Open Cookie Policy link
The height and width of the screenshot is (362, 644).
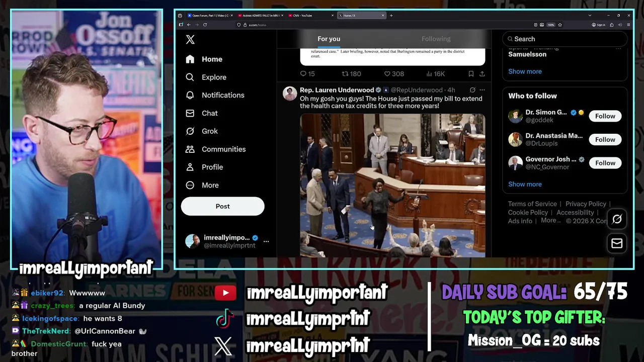(528, 213)
